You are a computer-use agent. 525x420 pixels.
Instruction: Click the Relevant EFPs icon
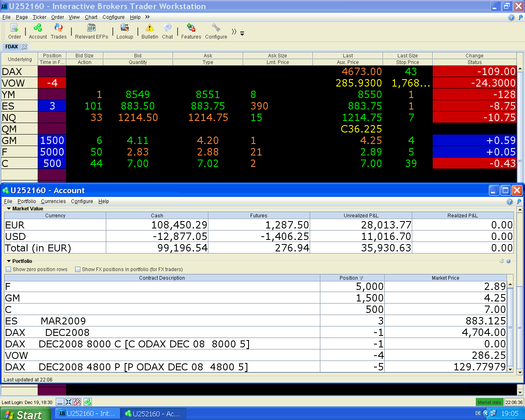tap(91, 31)
